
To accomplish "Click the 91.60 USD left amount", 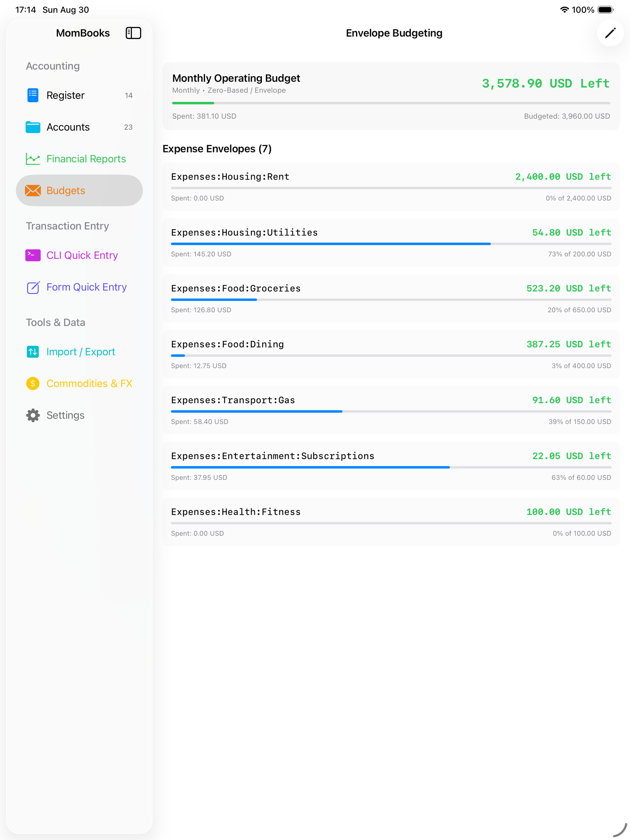I will (x=571, y=401).
